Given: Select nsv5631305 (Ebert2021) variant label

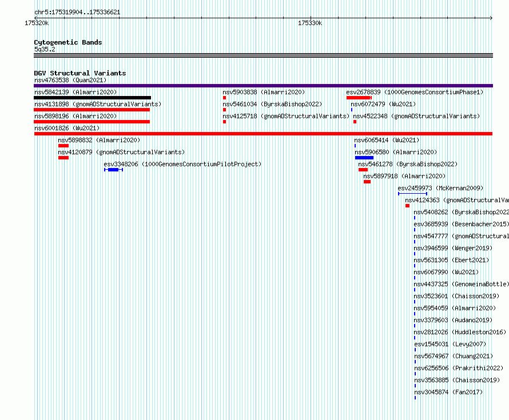Looking at the screenshot, I should click(452, 260).
